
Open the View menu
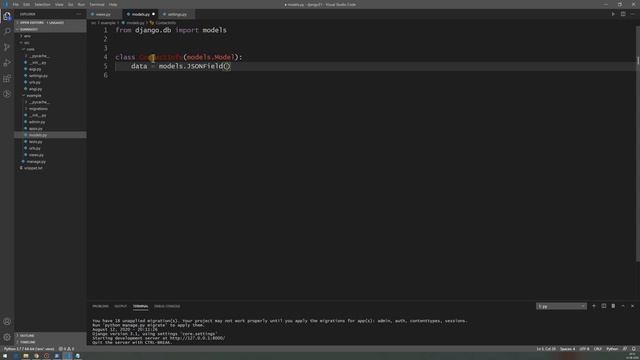[59, 4]
